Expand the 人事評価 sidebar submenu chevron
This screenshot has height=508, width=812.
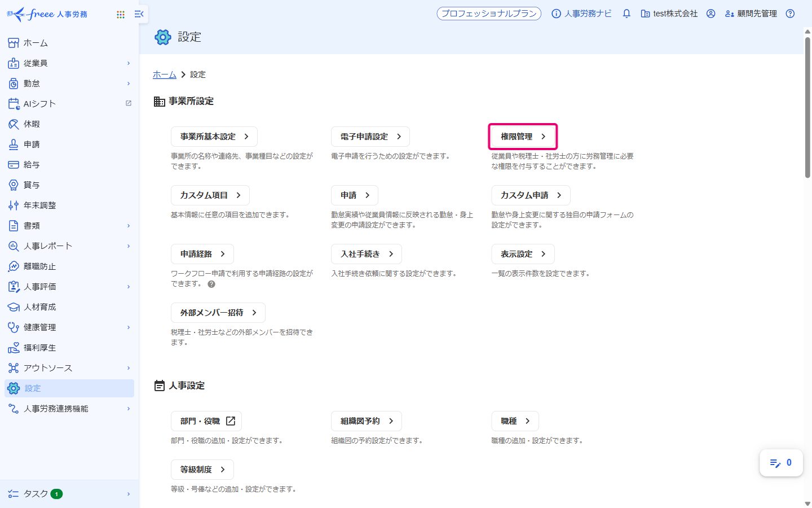[129, 287]
